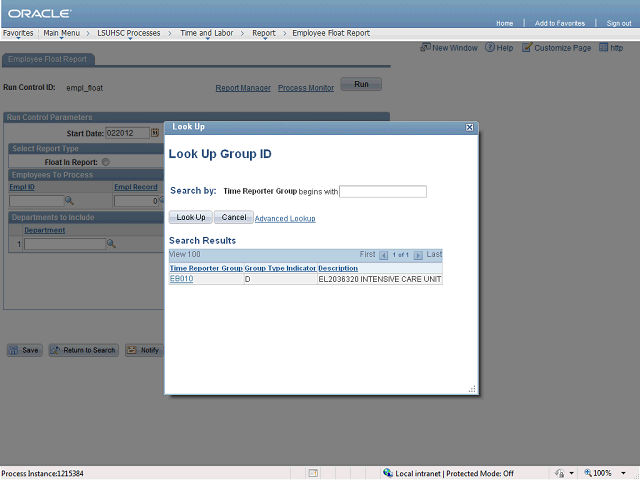Image resolution: width=640 pixels, height=480 pixels.
Task: Click Add to Favorites link
Action: (560, 23)
